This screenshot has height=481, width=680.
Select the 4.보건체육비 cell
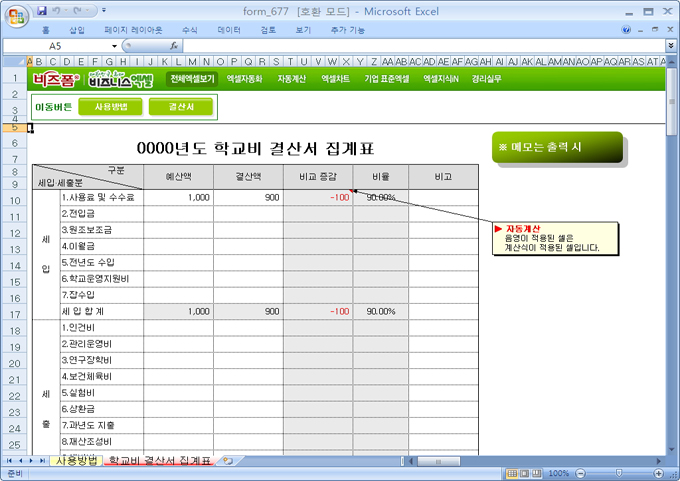click(x=101, y=376)
